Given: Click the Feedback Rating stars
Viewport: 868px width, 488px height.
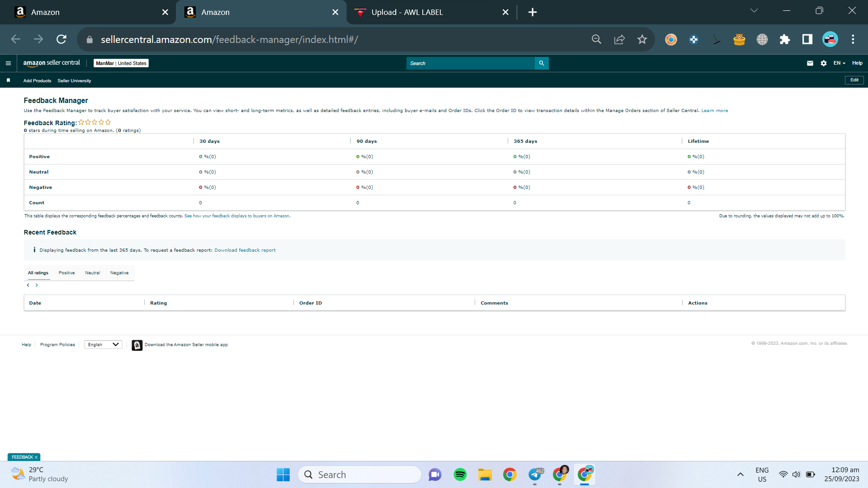Looking at the screenshot, I should click(94, 122).
